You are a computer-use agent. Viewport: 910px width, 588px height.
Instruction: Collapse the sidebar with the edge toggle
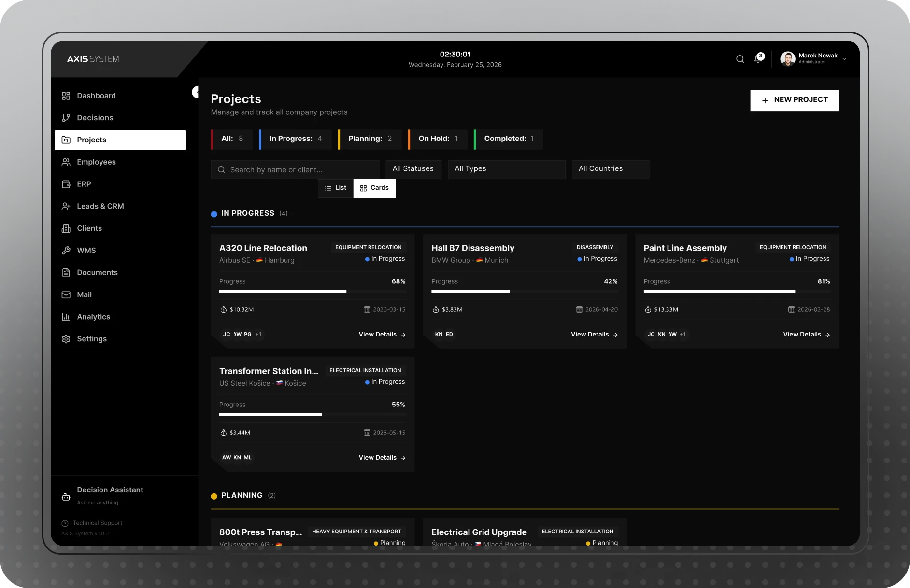pos(196,92)
